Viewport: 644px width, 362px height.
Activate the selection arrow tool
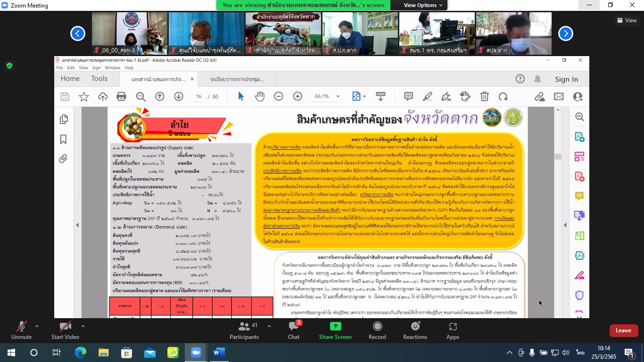tap(241, 96)
